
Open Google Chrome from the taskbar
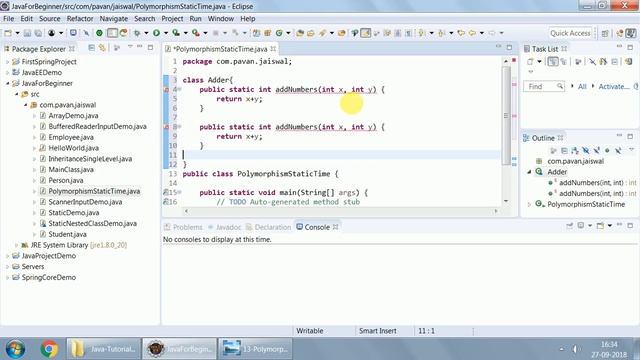click(x=49, y=349)
